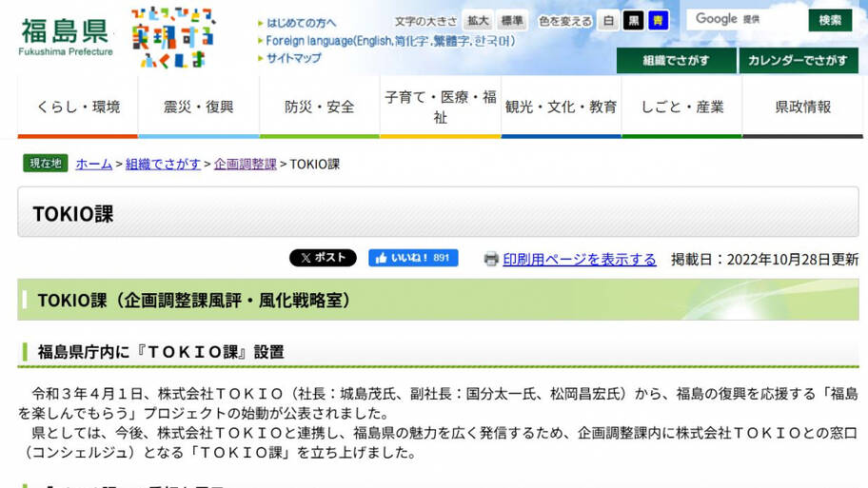Open the はじめての方へ link

tap(301, 23)
